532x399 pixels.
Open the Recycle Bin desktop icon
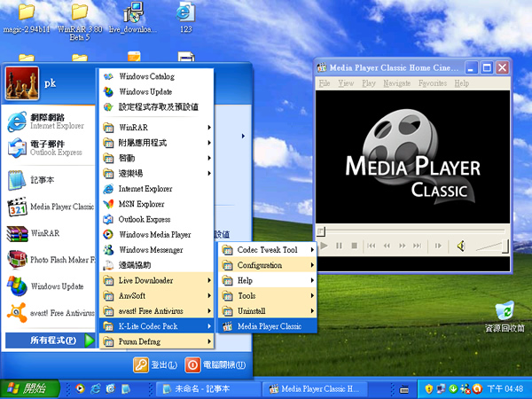(505, 317)
